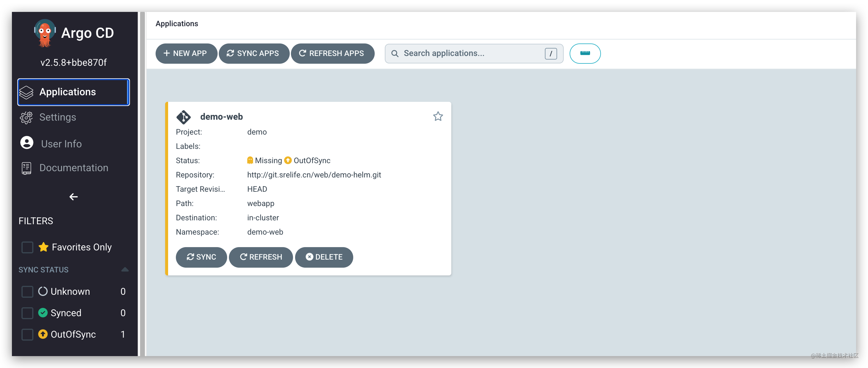Favorite demo-web with the star icon

(x=438, y=116)
